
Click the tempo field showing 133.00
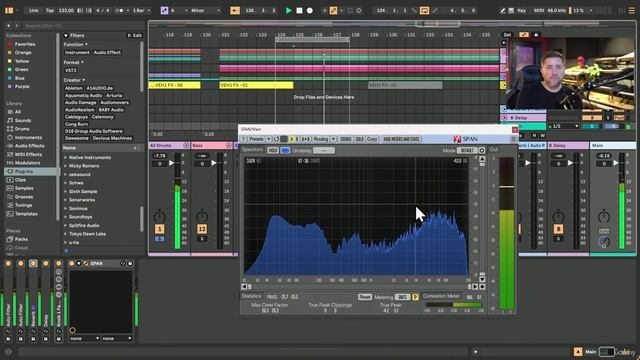(66, 11)
